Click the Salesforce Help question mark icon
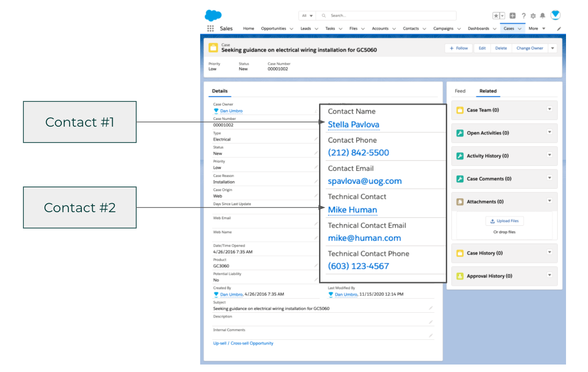The height and width of the screenshot is (372, 588). [x=523, y=15]
